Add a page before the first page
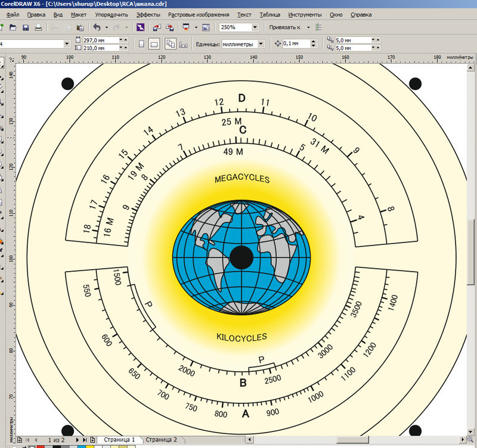Viewport: 477px width, 448px height. click(x=20, y=440)
